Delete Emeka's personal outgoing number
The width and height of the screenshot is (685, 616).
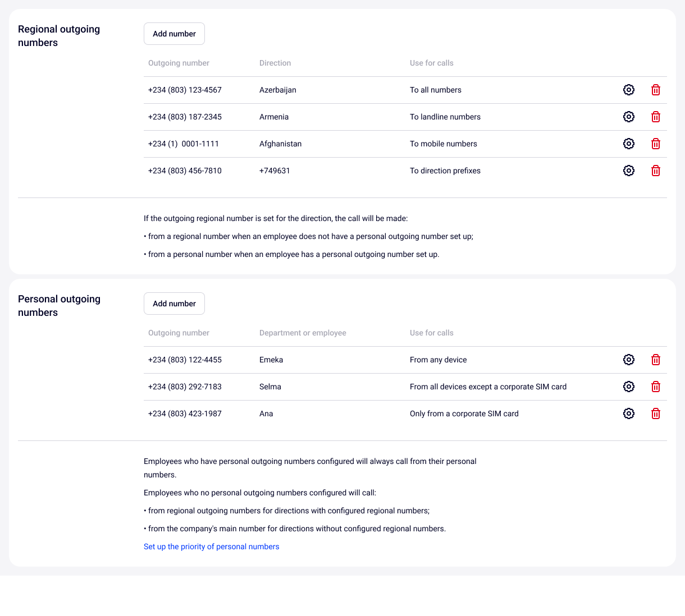tap(655, 360)
